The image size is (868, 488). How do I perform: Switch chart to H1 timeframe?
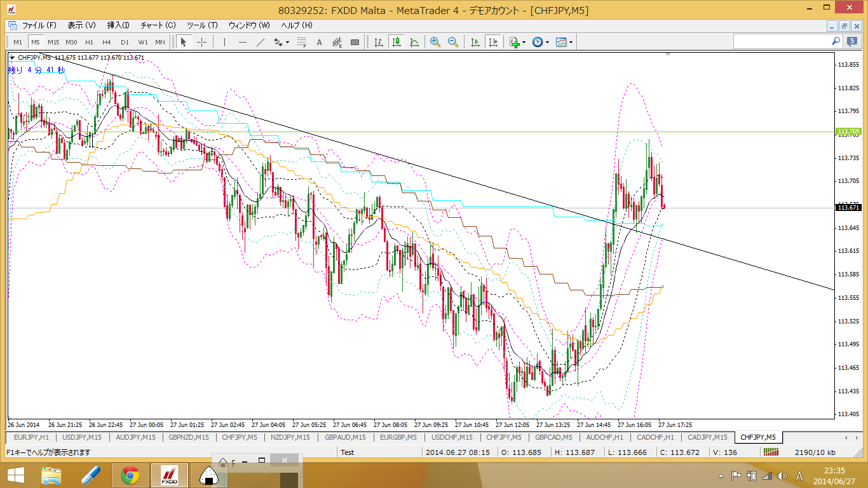[x=89, y=42]
